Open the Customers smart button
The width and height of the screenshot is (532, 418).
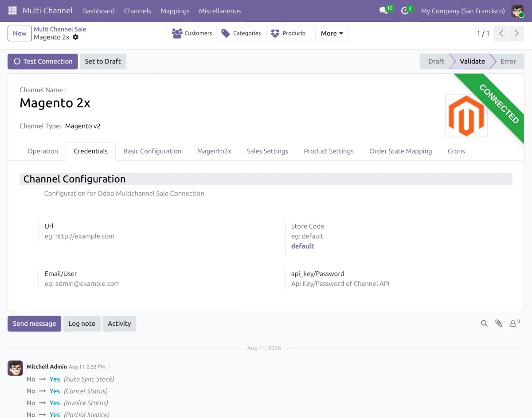(x=192, y=33)
